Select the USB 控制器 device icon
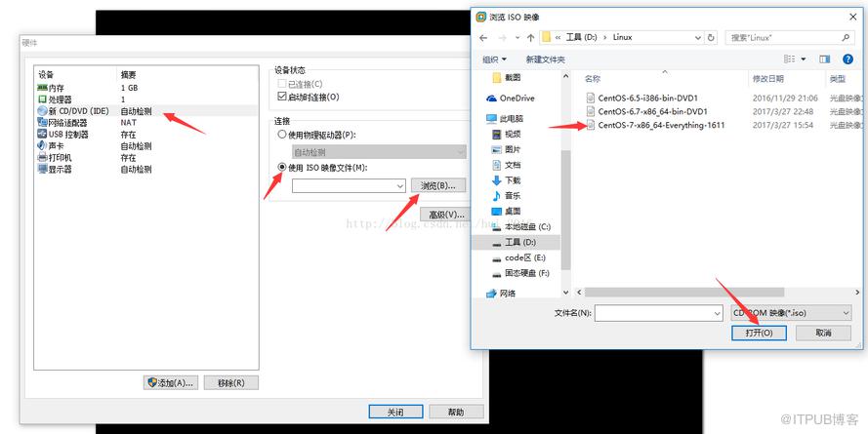Viewport: 868px width, 434px height. coord(42,135)
